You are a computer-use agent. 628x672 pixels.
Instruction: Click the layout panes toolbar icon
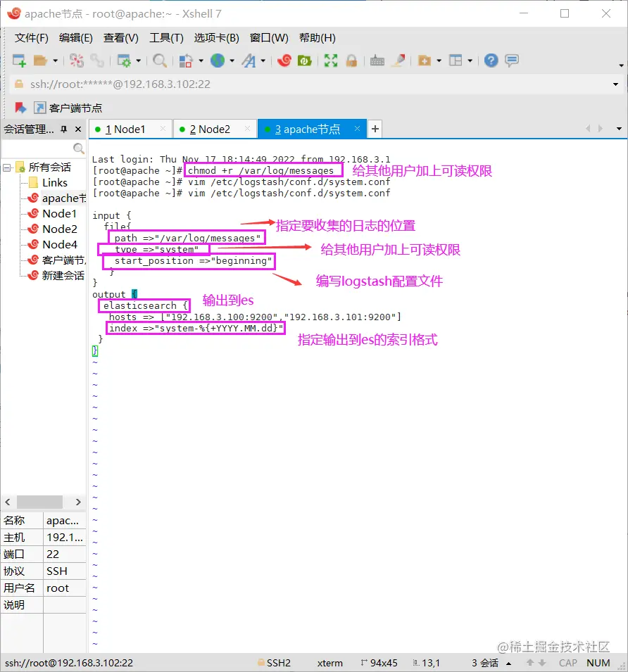pyautogui.click(x=456, y=61)
